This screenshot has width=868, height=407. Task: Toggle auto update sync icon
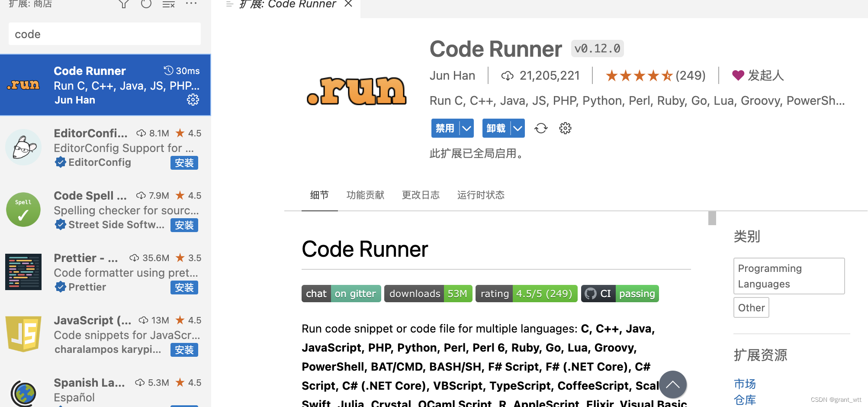tap(541, 128)
